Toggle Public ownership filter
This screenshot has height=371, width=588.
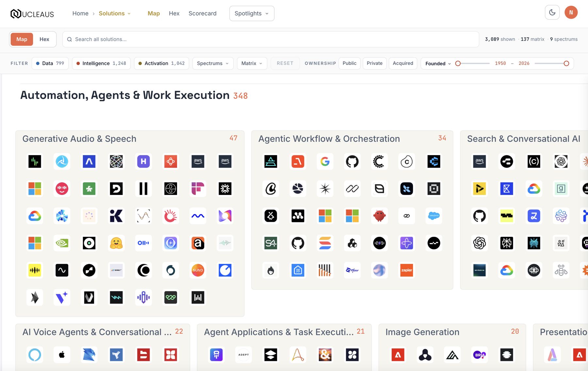[350, 63]
